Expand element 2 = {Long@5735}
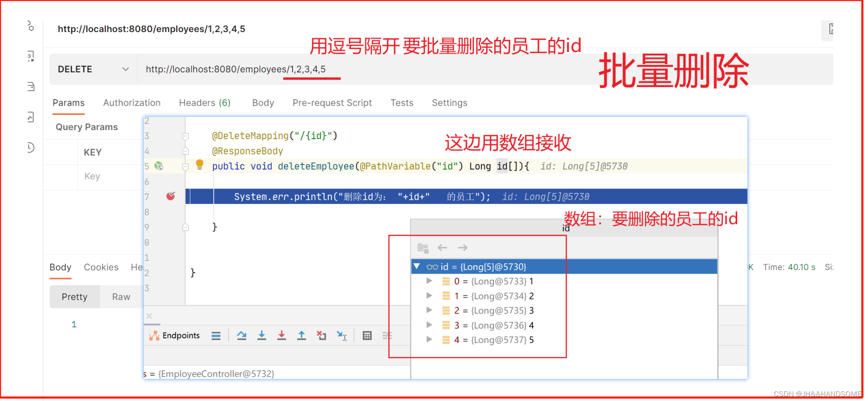 pyautogui.click(x=429, y=310)
